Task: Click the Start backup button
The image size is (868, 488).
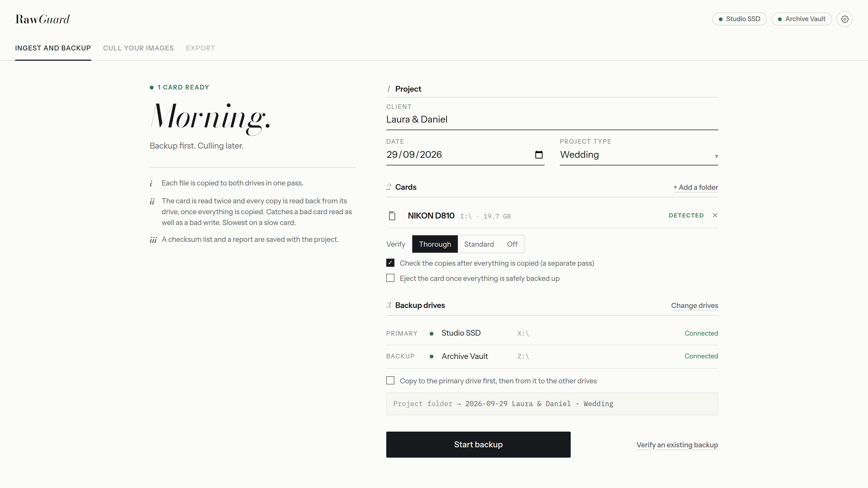Action: coord(478,445)
